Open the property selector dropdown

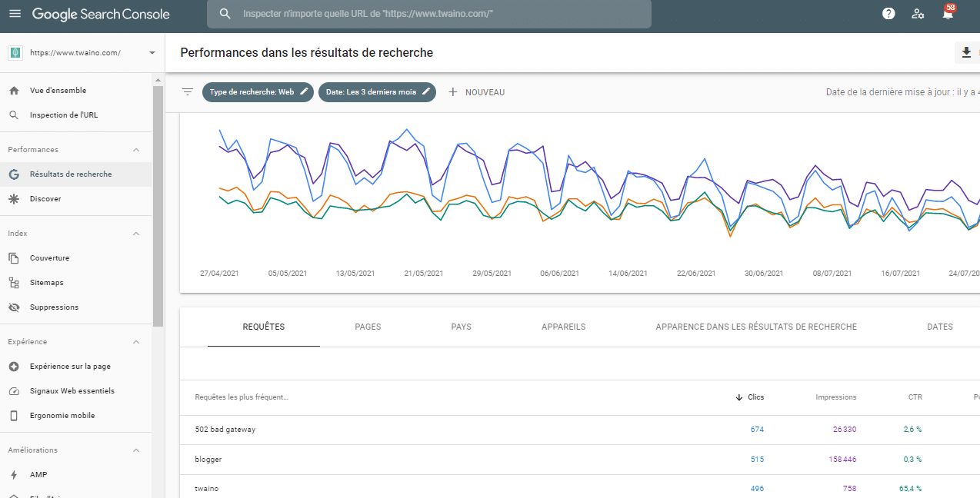coord(152,53)
